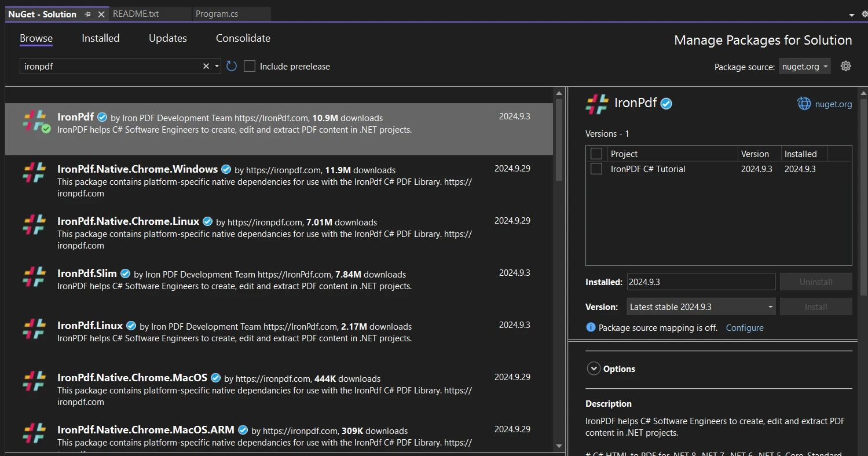Click verified badge beside IronPdf.Native.Chrome.Linux

coord(208,222)
